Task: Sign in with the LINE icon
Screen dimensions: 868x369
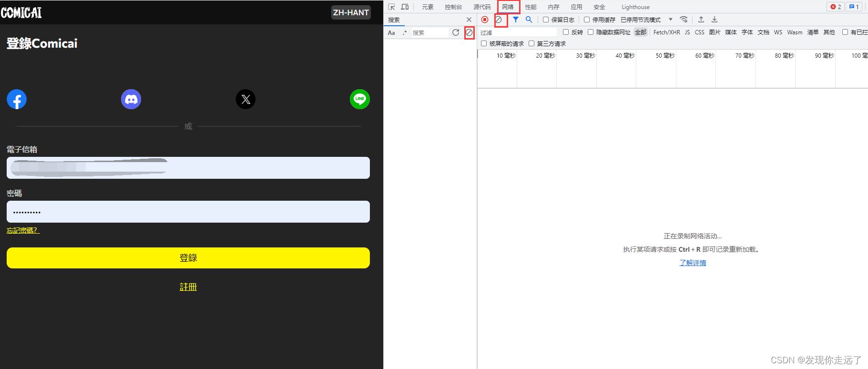Action: [x=360, y=99]
